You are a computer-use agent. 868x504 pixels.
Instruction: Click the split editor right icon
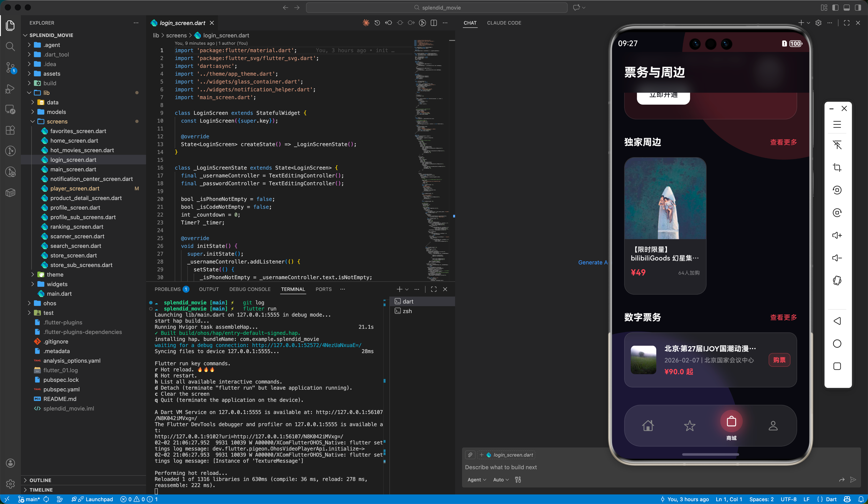pyautogui.click(x=434, y=23)
